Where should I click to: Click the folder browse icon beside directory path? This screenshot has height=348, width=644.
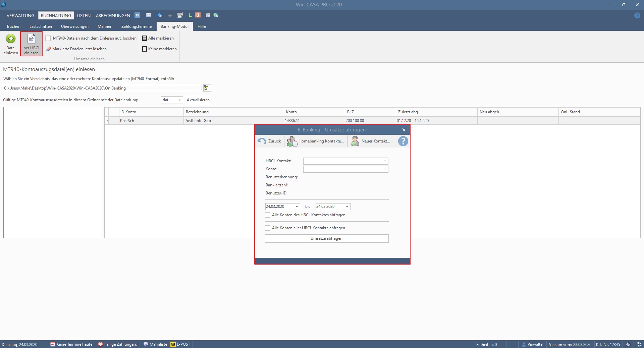click(x=207, y=88)
